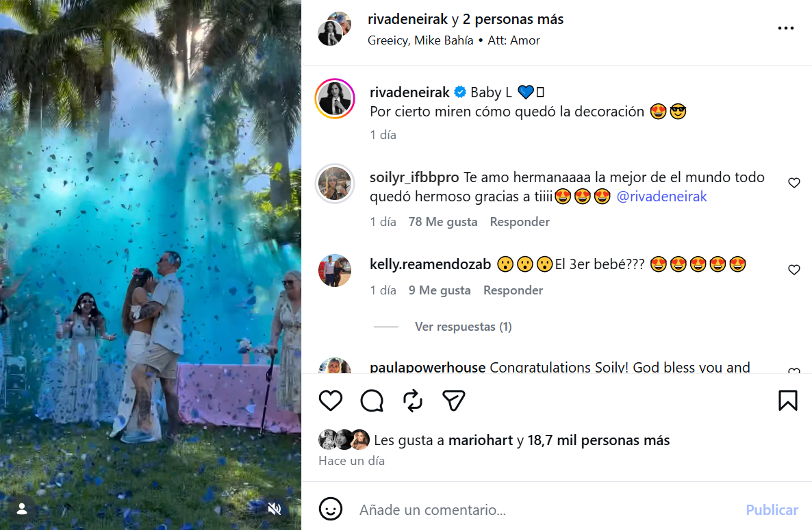Expand replies under kelly.reamendozab's comment
Image resolution: width=812 pixels, height=530 pixels.
(x=463, y=326)
